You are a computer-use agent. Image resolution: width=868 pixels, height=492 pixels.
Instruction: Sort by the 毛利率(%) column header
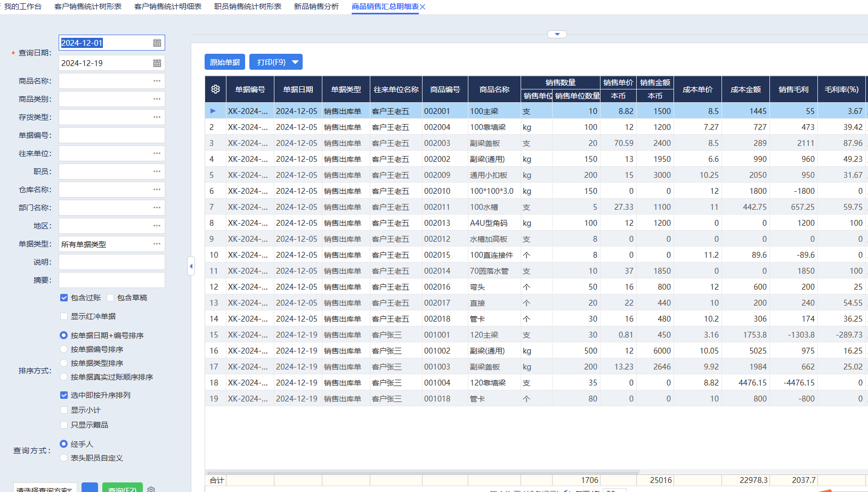(842, 89)
